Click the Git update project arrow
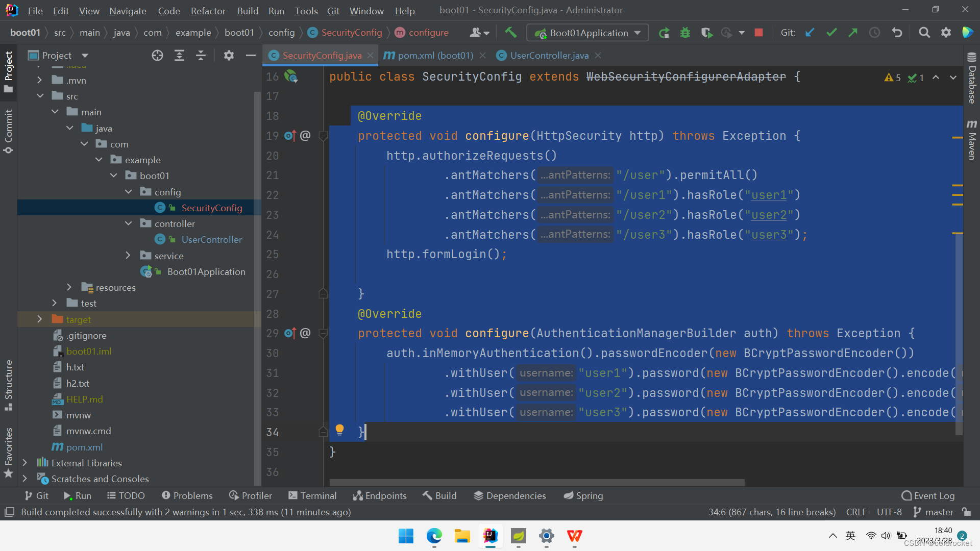 pyautogui.click(x=810, y=33)
